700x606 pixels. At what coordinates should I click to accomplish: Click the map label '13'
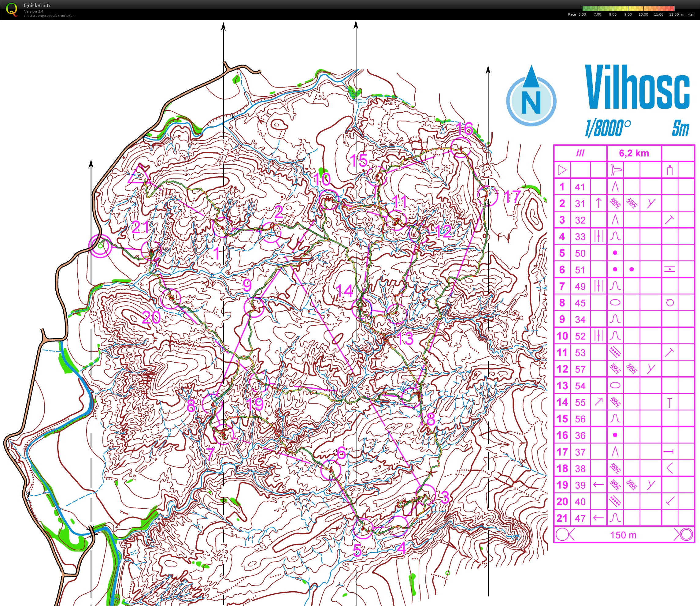click(x=404, y=339)
